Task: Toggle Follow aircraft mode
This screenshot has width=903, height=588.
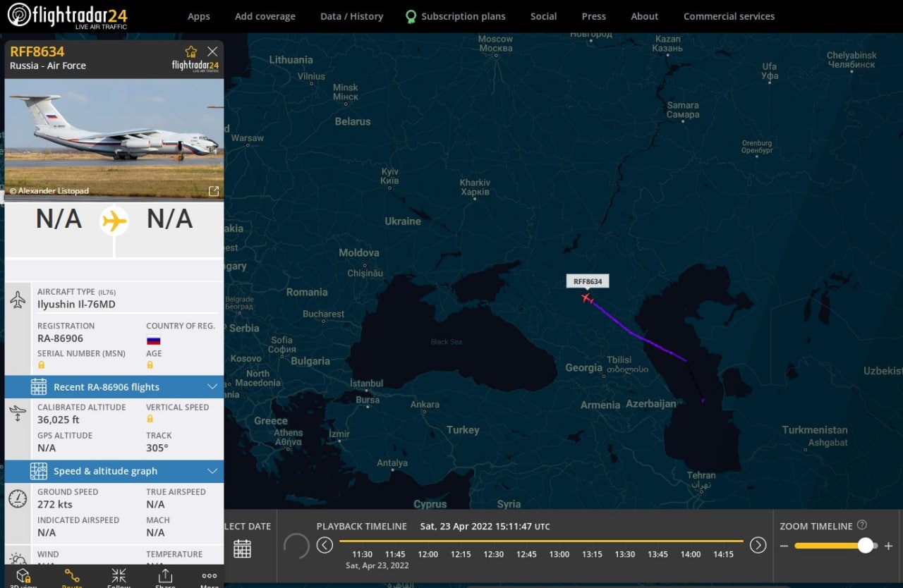Action: pyautogui.click(x=119, y=577)
